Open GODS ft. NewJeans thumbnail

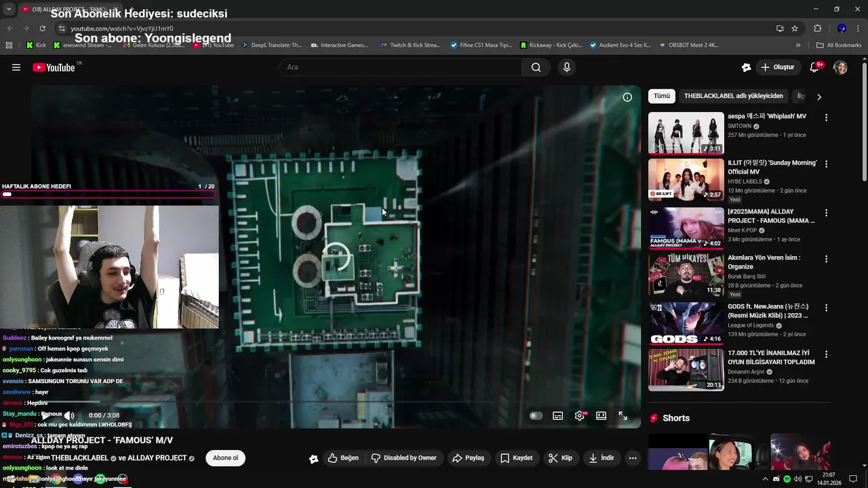(x=686, y=323)
